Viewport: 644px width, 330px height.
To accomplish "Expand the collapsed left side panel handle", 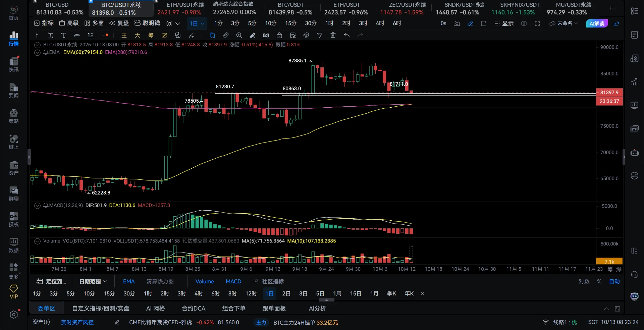I will pos(29,157).
